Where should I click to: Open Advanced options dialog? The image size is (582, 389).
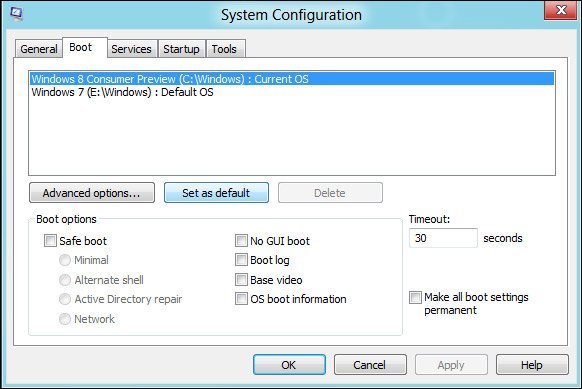pyautogui.click(x=92, y=193)
